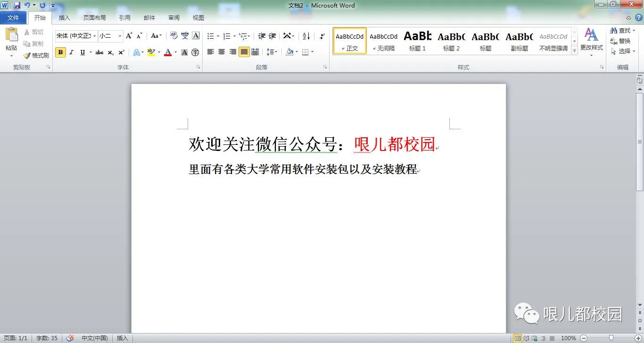Apply a character border (boxed A)
This screenshot has width=644, height=343.
pyautogui.click(x=196, y=36)
